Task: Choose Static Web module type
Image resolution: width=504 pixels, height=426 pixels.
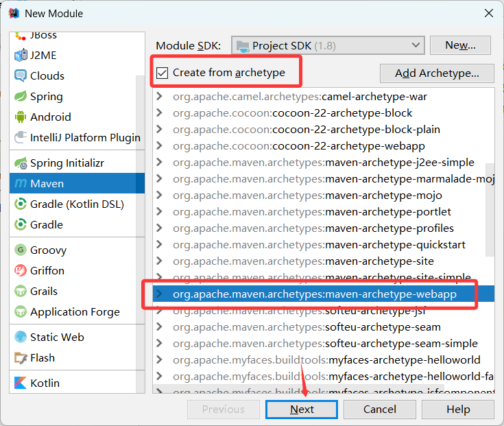Action: click(77, 337)
